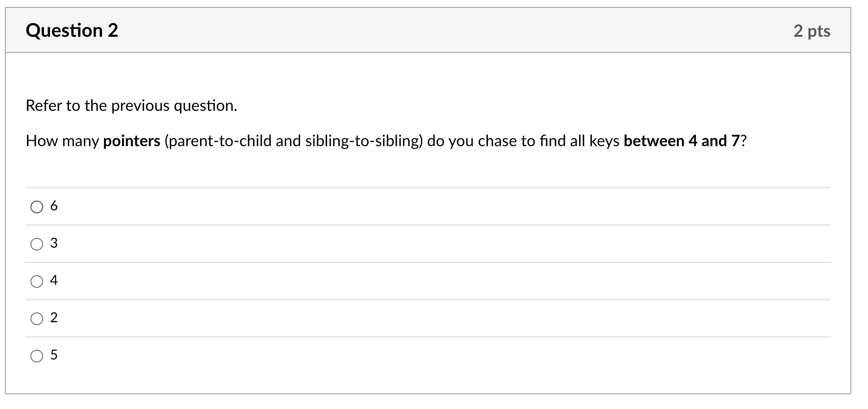This screenshot has width=868, height=409.
Task: Select the radio circle beside answer 5
Action: (37, 356)
